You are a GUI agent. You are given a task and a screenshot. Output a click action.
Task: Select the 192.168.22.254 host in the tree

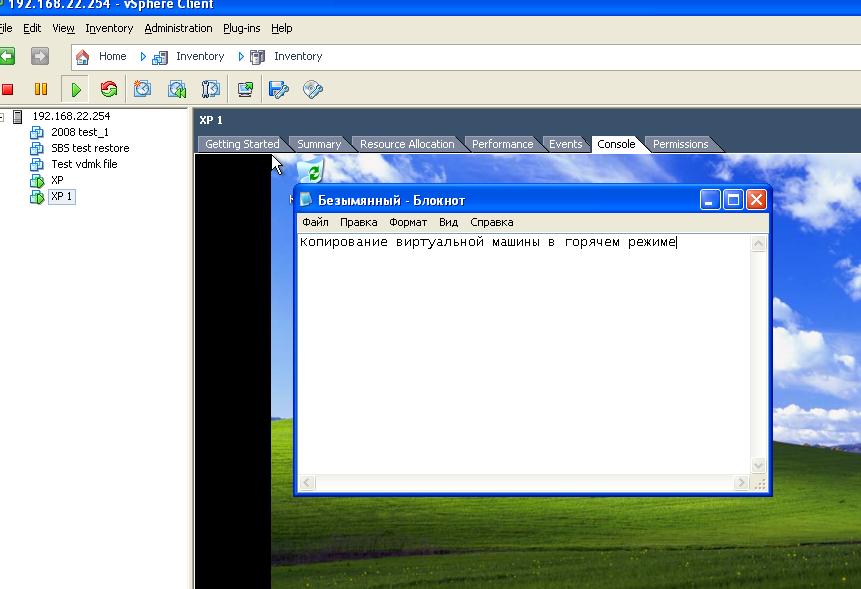[x=71, y=116]
